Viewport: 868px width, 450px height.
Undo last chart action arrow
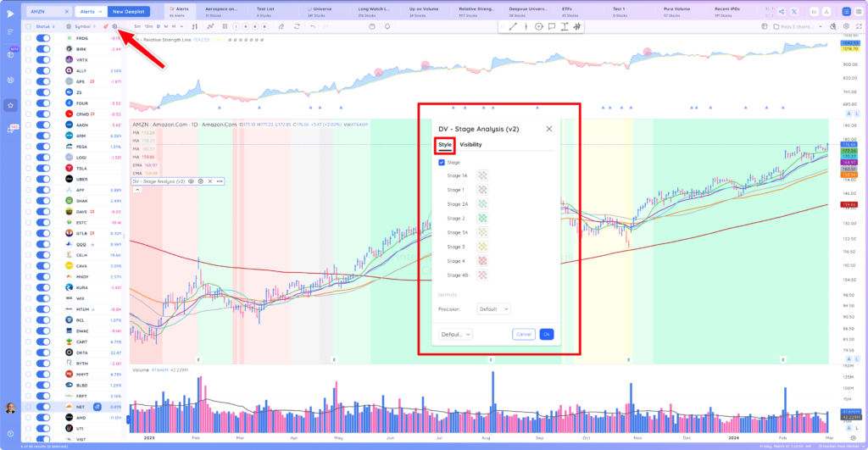[x=313, y=26]
